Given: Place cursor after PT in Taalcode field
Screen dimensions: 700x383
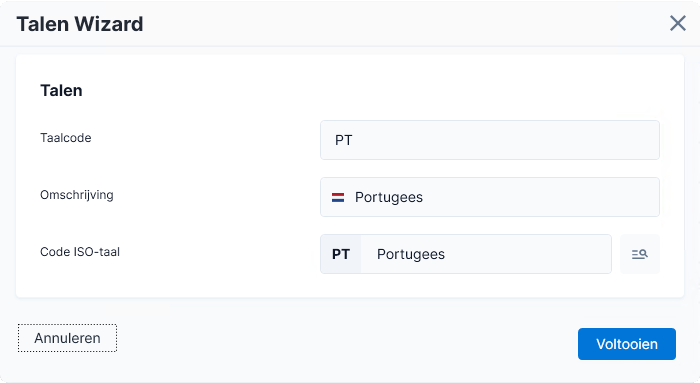Looking at the screenshot, I should coord(353,140).
